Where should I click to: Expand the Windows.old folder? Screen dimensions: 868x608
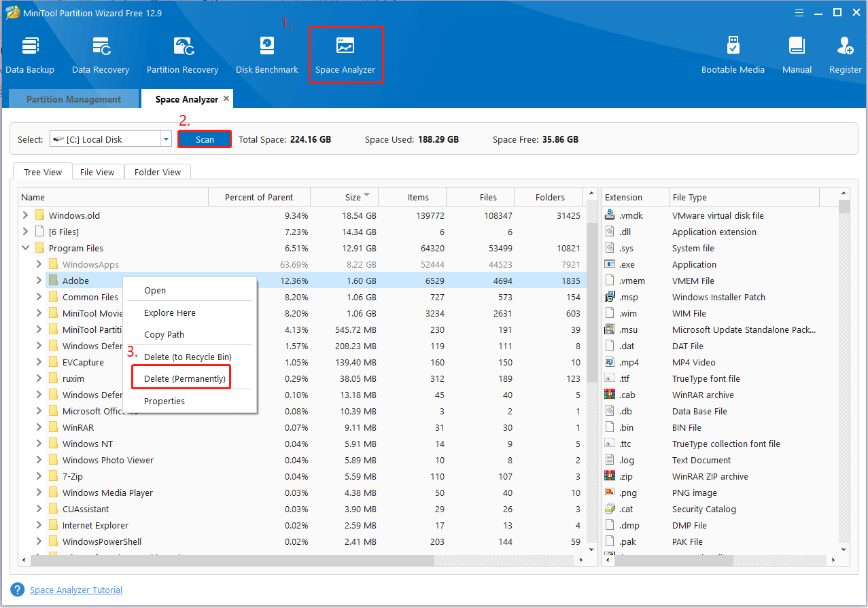click(x=26, y=215)
